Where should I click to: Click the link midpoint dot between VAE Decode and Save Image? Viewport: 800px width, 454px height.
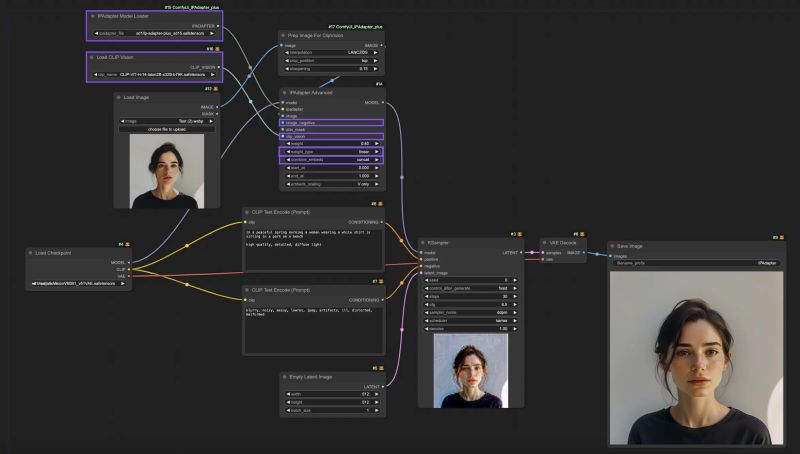[597, 254]
